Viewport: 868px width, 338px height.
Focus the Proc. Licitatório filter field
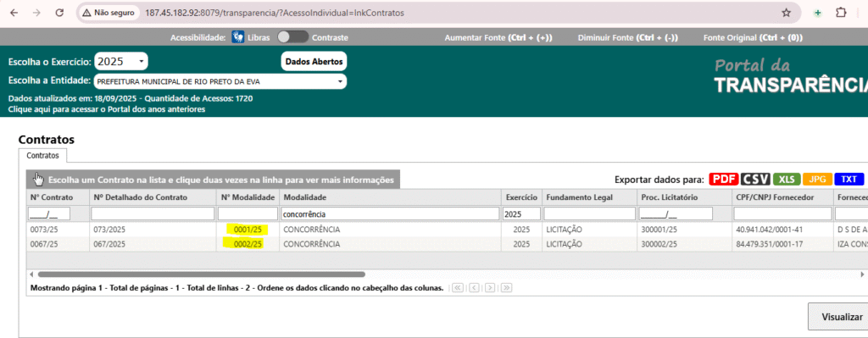676,213
